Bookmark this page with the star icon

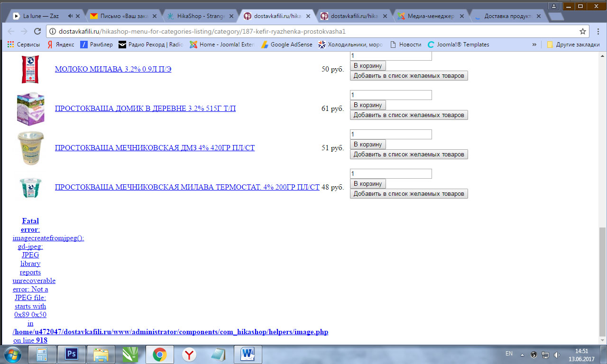pyautogui.click(x=583, y=32)
